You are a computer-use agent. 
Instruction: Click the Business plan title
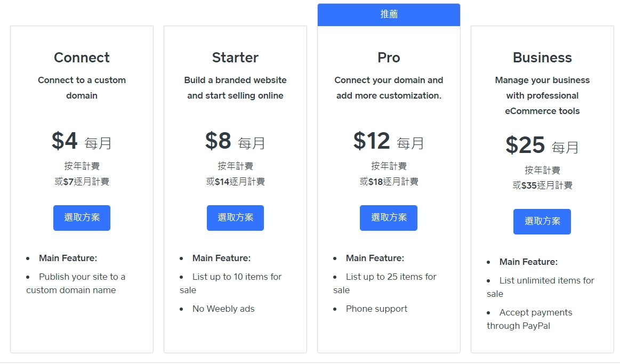click(542, 58)
